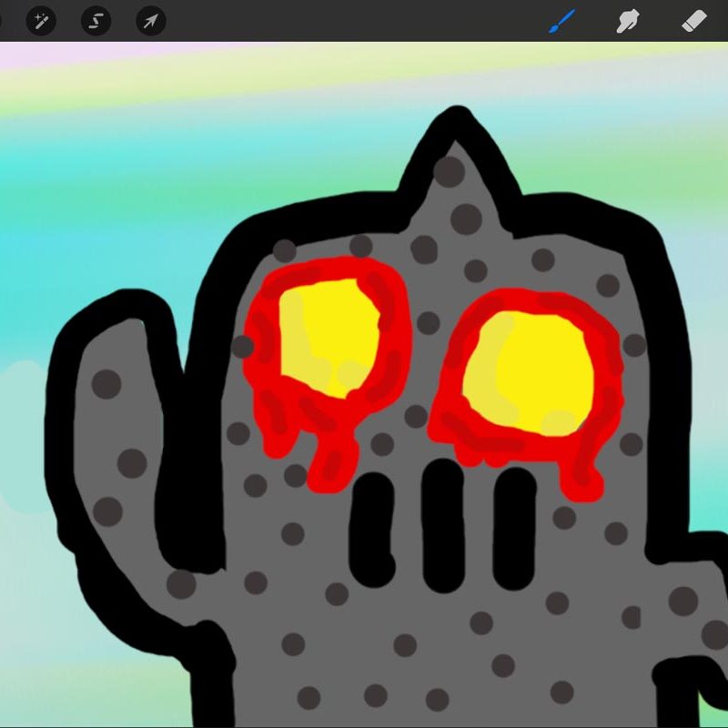The width and height of the screenshot is (728, 728).
Task: Tap the character's left yellow eye
Action: click(x=326, y=337)
